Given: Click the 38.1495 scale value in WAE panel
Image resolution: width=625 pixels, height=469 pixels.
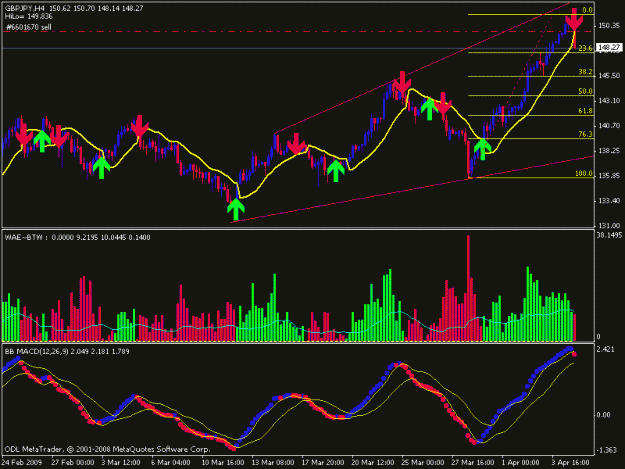Looking at the screenshot, I should click(x=609, y=235).
